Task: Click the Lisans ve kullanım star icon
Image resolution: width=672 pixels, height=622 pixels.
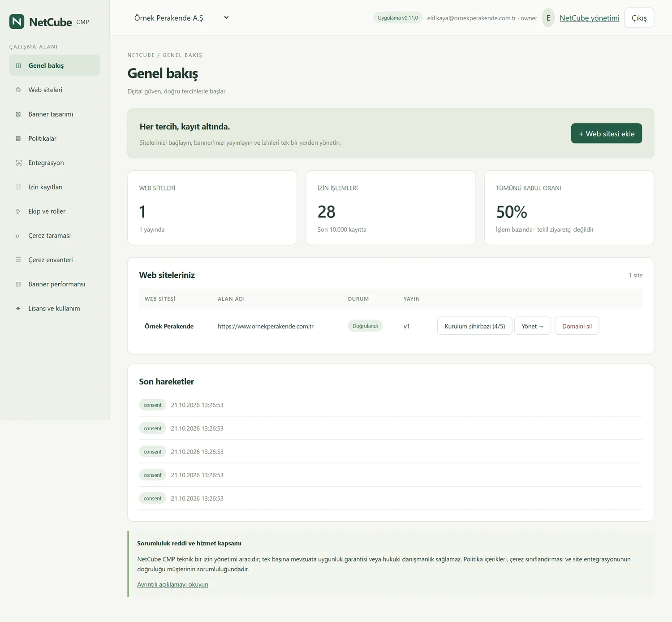Action: coord(18,308)
